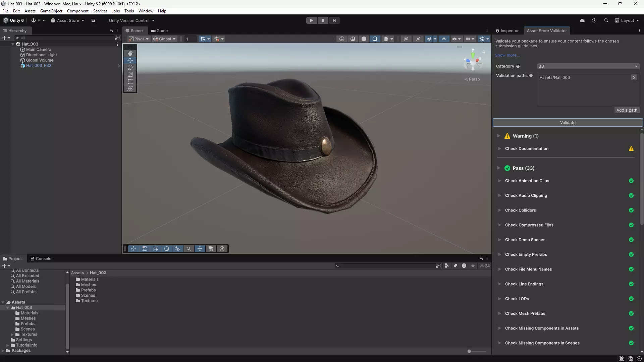
Task: Click the Project search input field
Action: 385,266
